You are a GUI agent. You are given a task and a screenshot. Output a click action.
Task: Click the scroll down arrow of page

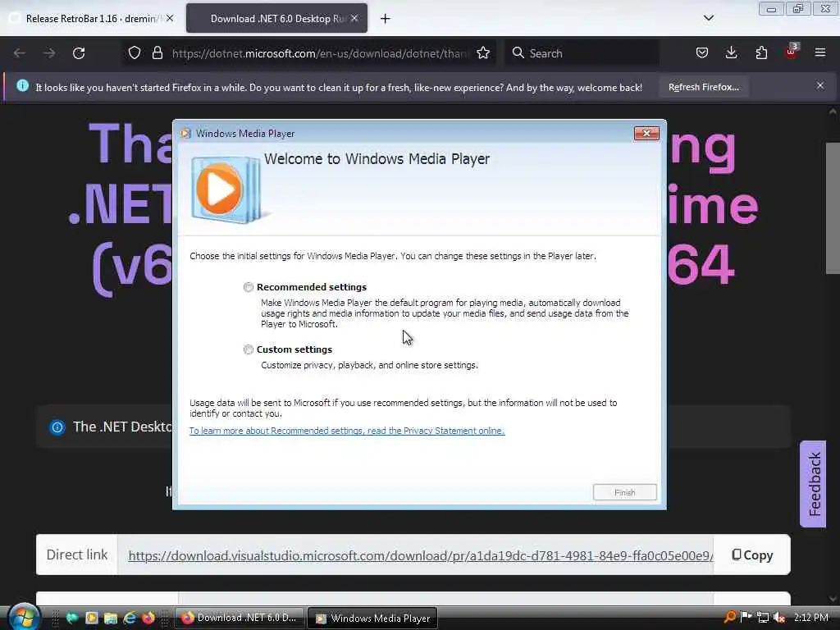(833, 599)
